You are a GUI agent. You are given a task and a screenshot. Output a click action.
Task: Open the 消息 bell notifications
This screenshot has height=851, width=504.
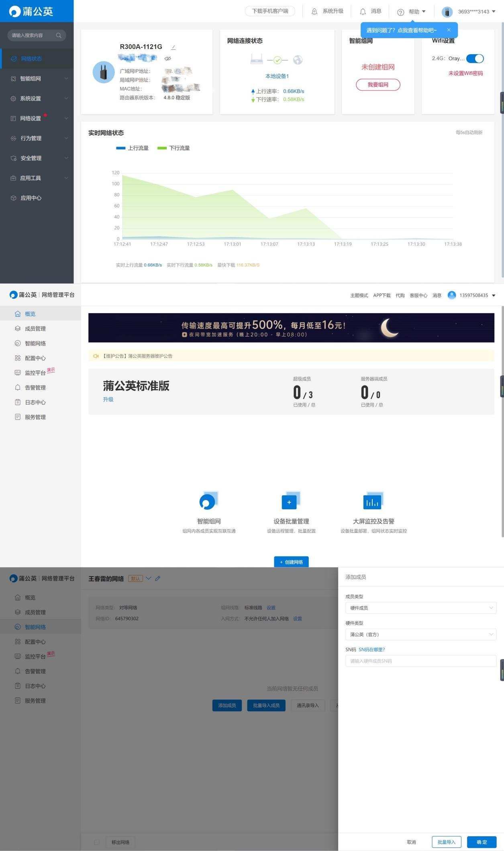(363, 12)
